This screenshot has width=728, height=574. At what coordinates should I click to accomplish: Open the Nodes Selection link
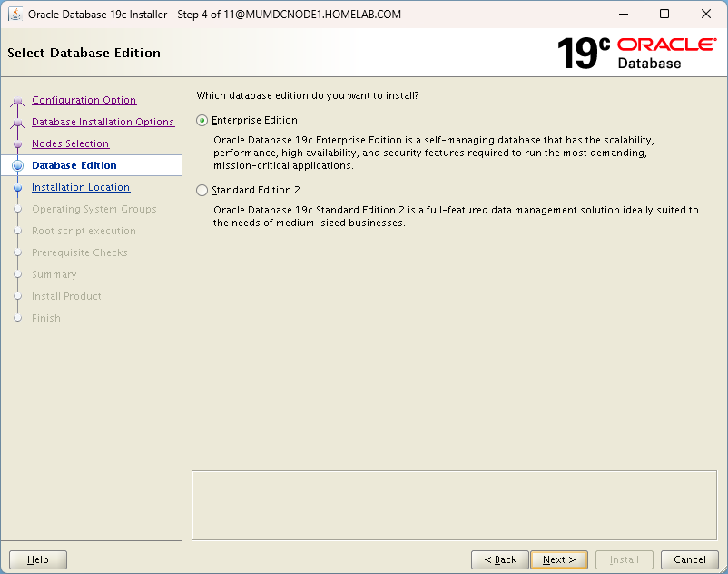pos(70,143)
